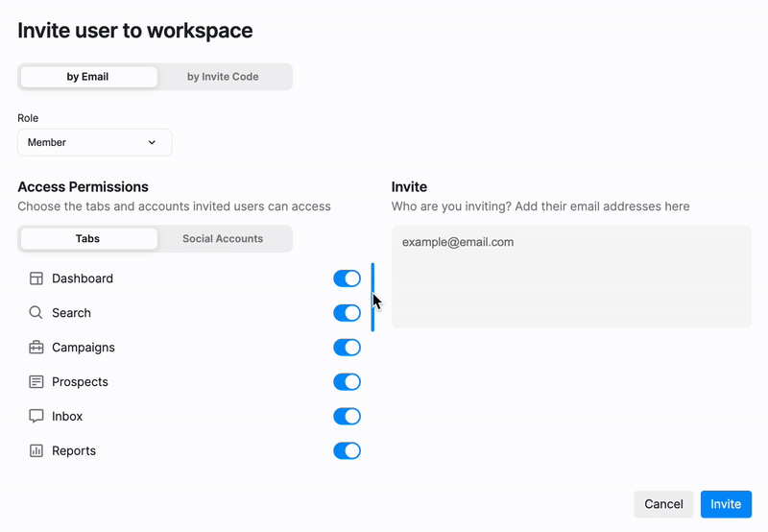
Task: Select the by Email tab
Action: (x=87, y=77)
